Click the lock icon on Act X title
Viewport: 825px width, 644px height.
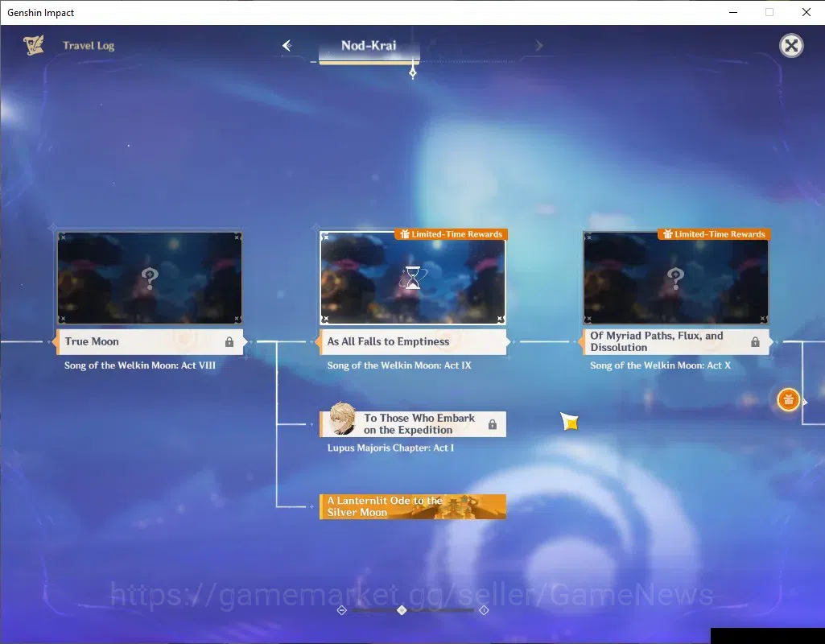(x=755, y=342)
